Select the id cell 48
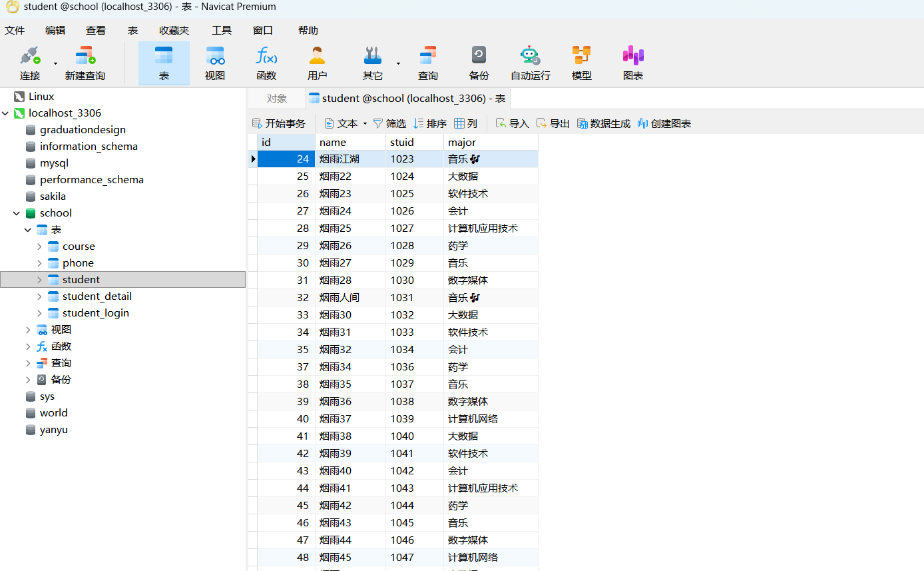Image resolution: width=924 pixels, height=571 pixels. pos(286,558)
